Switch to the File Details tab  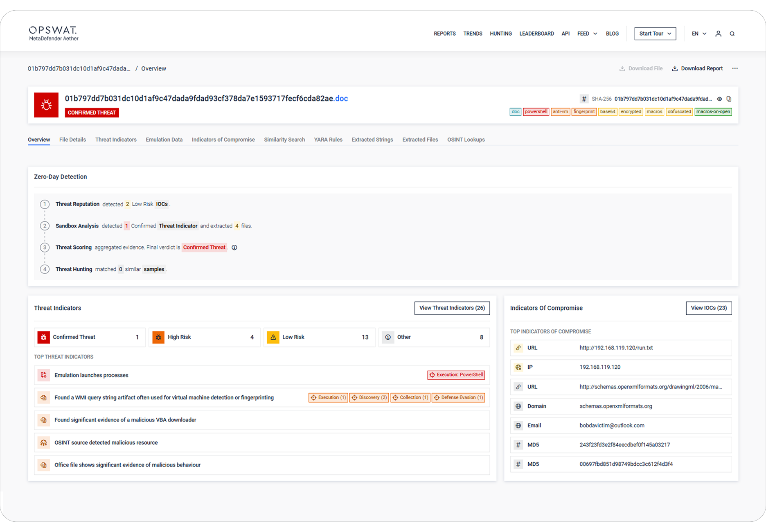coord(72,140)
